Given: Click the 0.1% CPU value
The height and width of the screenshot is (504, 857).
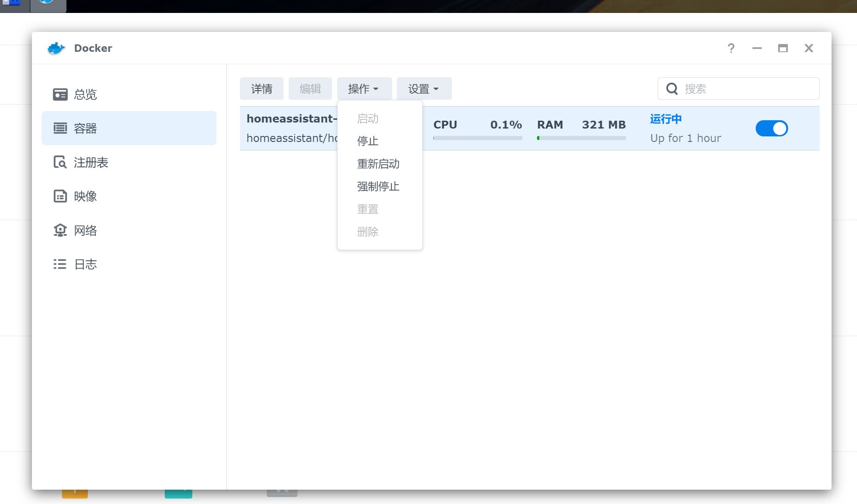Looking at the screenshot, I should [506, 125].
